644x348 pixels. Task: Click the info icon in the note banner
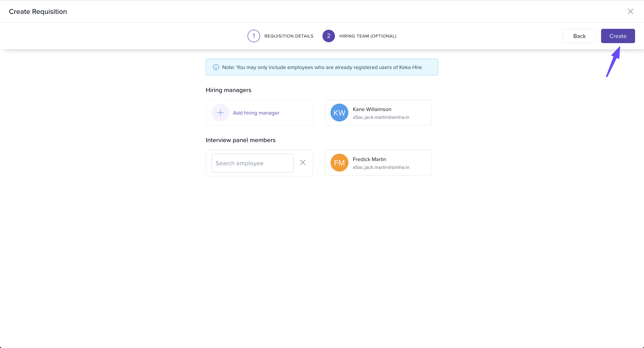coord(216,67)
